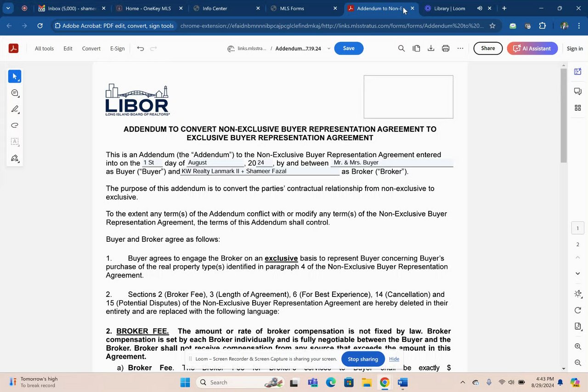Open File Explorer from the taskbar
The width and height of the screenshot is (588, 392).
(x=367, y=382)
